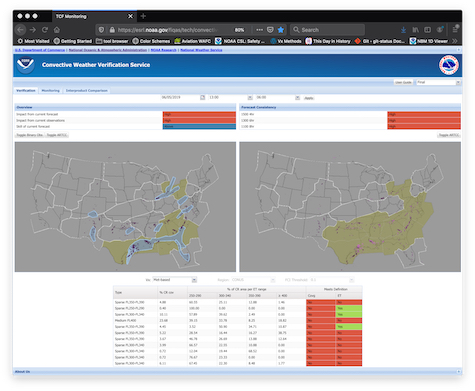Open the page actions three-dots menu
The width and height of the screenshot is (475, 391).
tap(259, 30)
